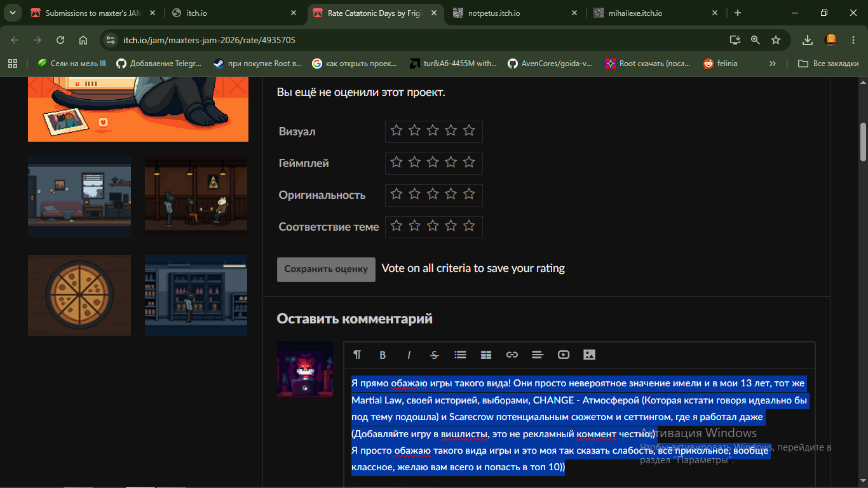Rate Геймплей two stars
The image size is (868, 488).
[x=414, y=162]
